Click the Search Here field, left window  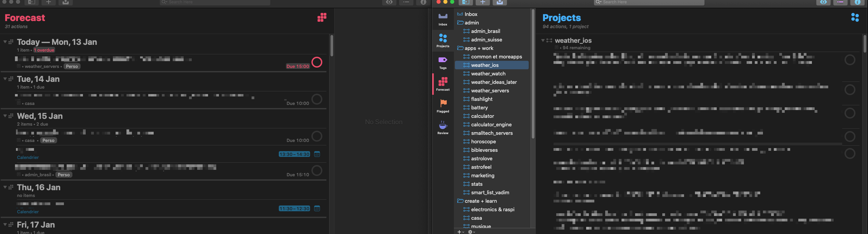(215, 2)
